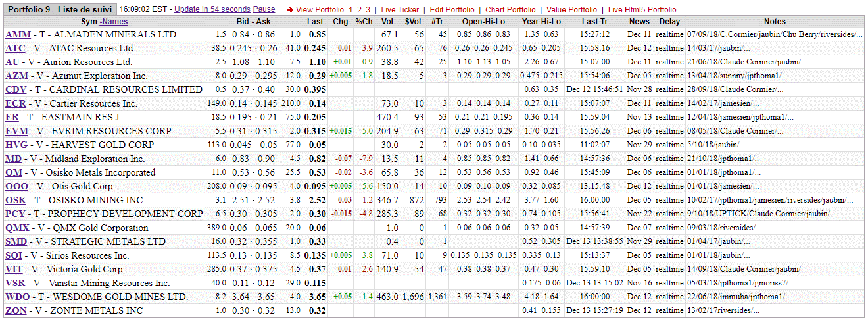Viewport: 868px width, 321px height.
Task: Open the Edit Portfolio page
Action: point(452,10)
